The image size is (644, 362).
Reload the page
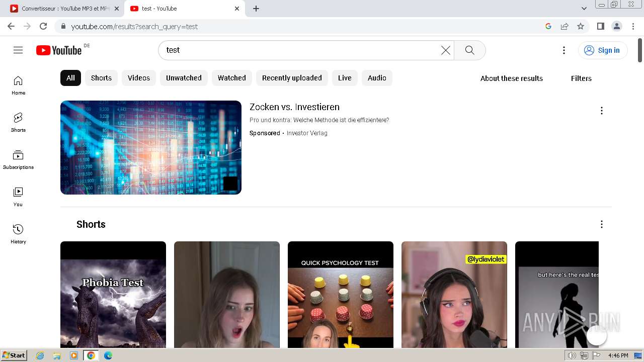click(x=43, y=26)
